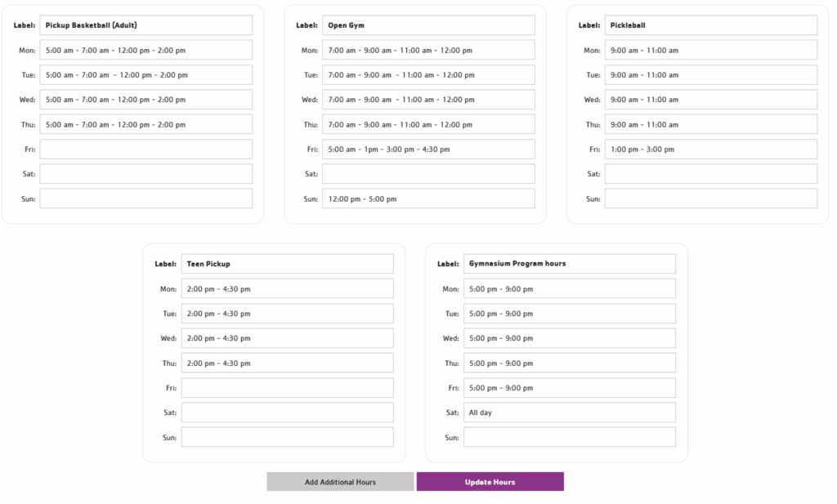Focus empty Saturday field in Open Gym
837x504 pixels.
[x=428, y=174]
